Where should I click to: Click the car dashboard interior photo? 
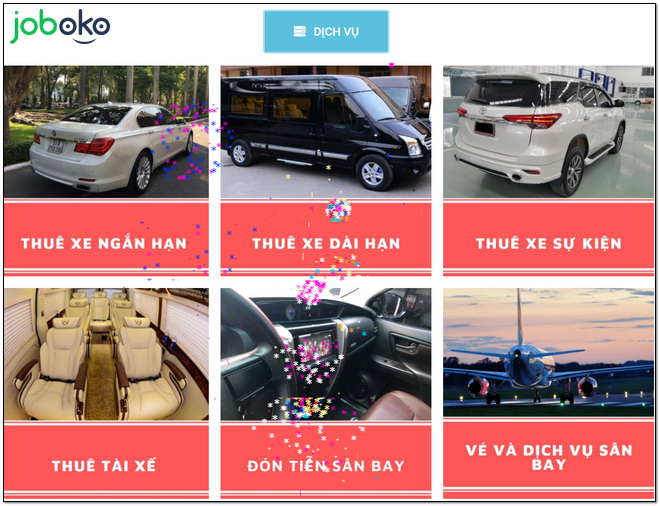click(326, 354)
